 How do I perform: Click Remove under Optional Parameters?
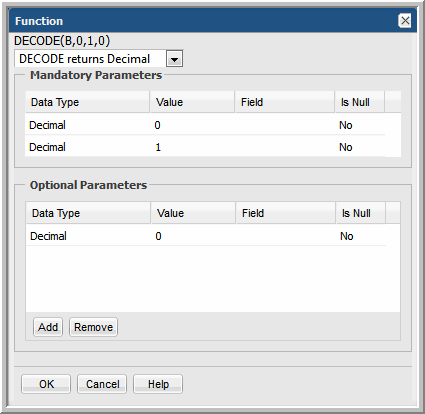point(93,327)
